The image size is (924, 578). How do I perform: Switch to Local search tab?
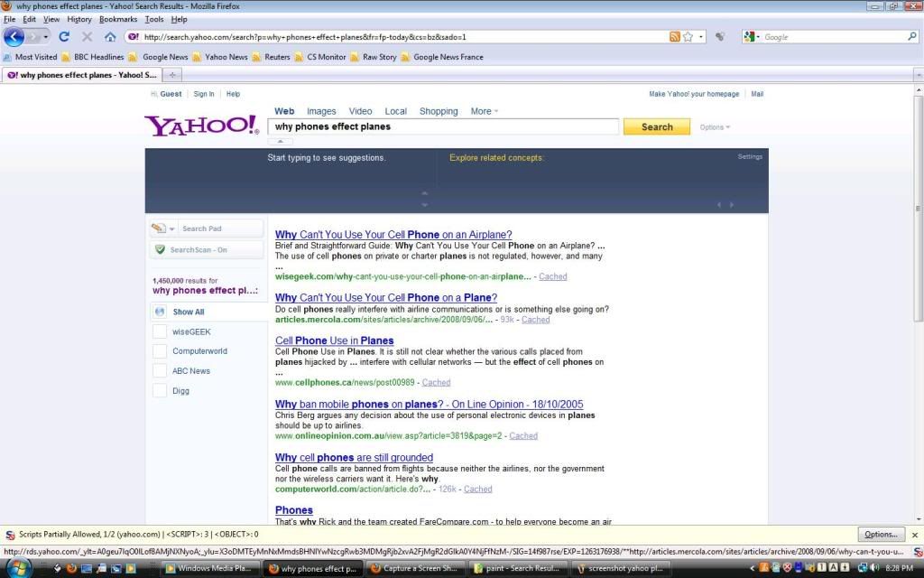click(x=395, y=111)
